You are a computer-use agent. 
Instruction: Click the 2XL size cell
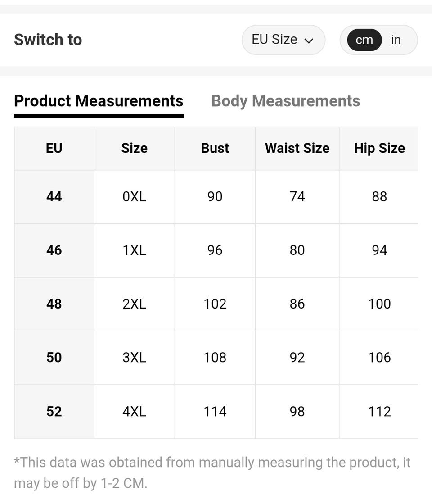point(134,304)
